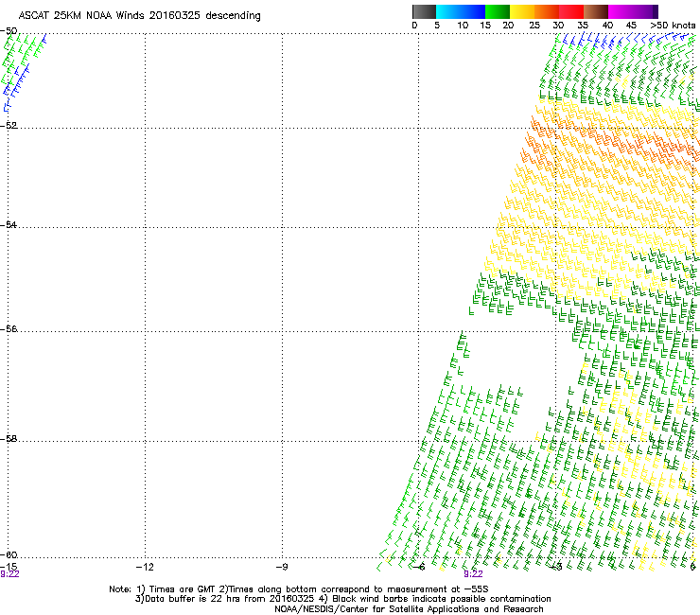Select the blue 10-15 knot legend segment
The width and height of the screenshot is (700, 615).
tap(473, 11)
